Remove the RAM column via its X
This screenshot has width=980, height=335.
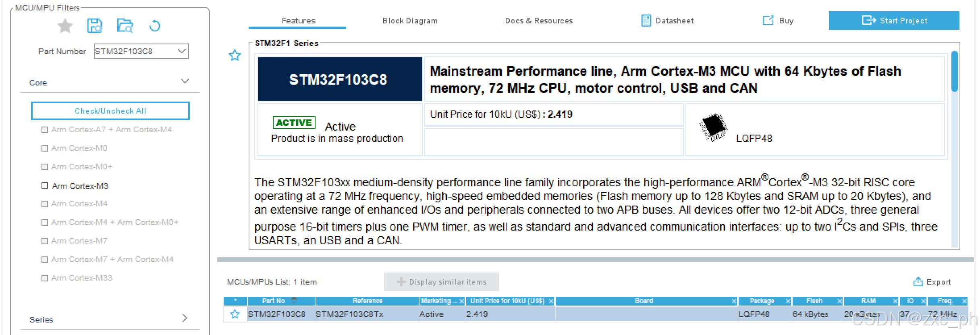pyautogui.click(x=895, y=301)
